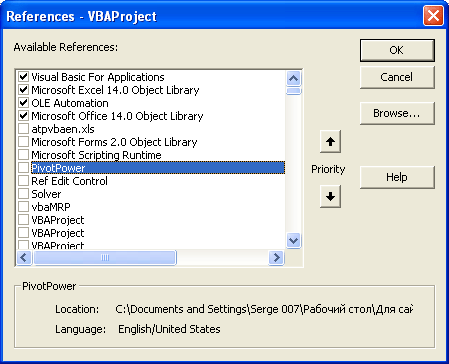
Task: Click the English/United States language value
Action: point(169,329)
